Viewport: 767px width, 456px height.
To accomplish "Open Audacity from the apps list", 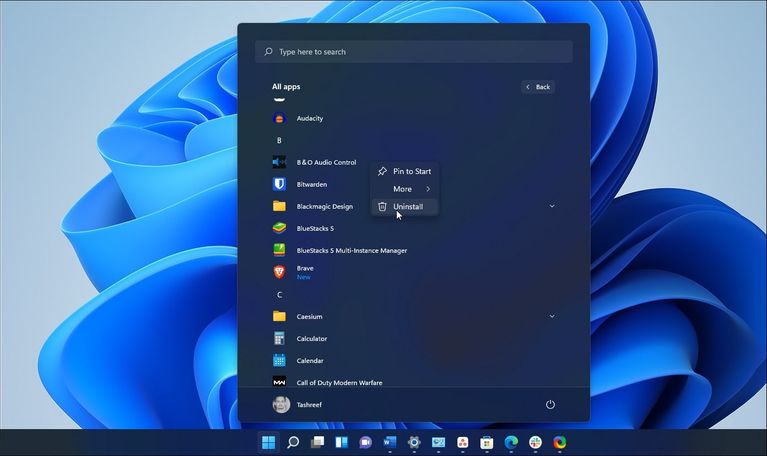I will pyautogui.click(x=309, y=118).
